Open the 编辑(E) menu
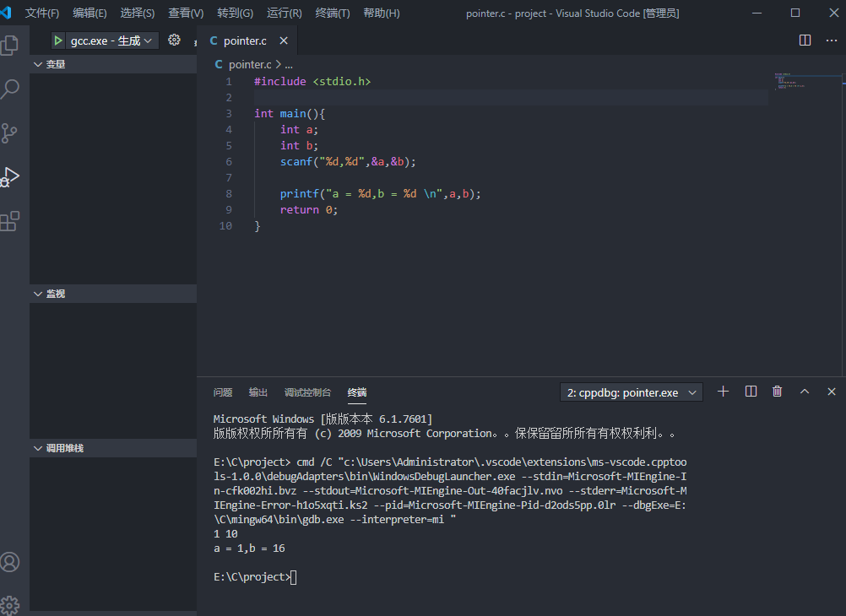 [89, 13]
